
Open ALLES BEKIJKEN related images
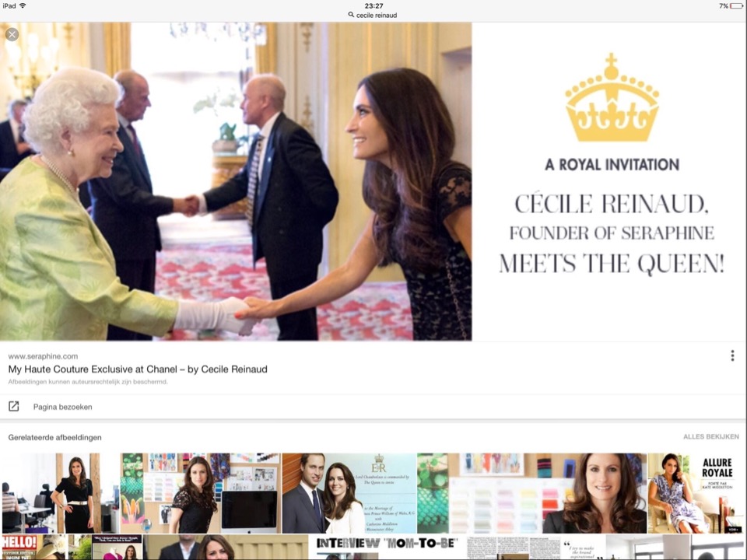point(710,436)
